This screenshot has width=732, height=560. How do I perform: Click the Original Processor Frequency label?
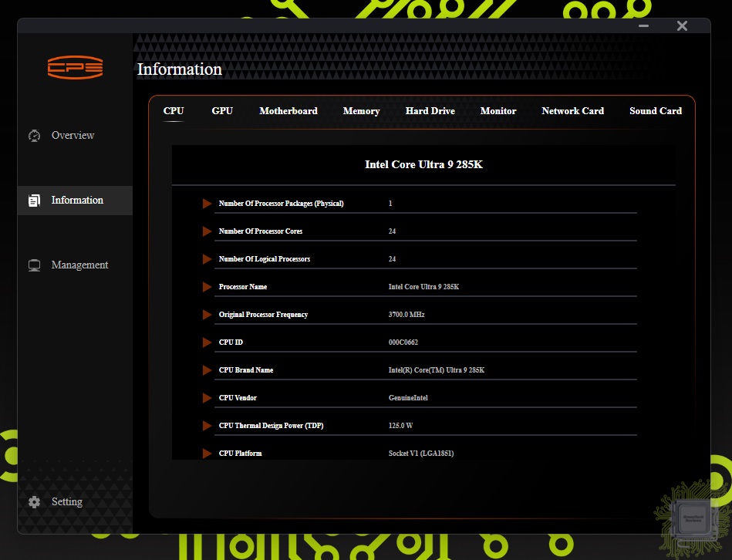tap(263, 315)
